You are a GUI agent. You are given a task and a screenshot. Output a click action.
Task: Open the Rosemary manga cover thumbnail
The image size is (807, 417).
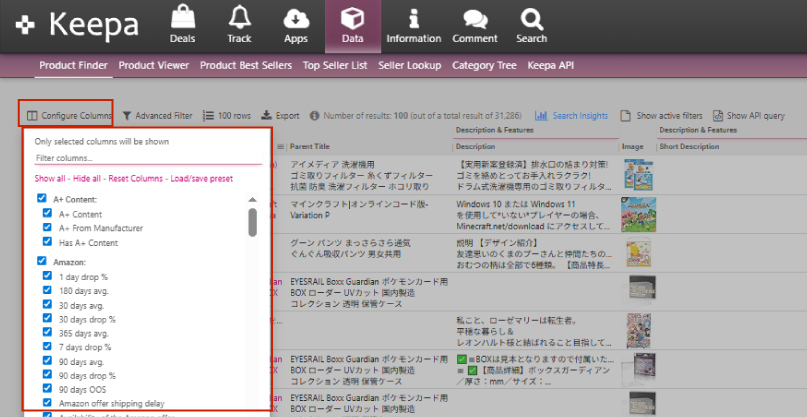tap(639, 331)
